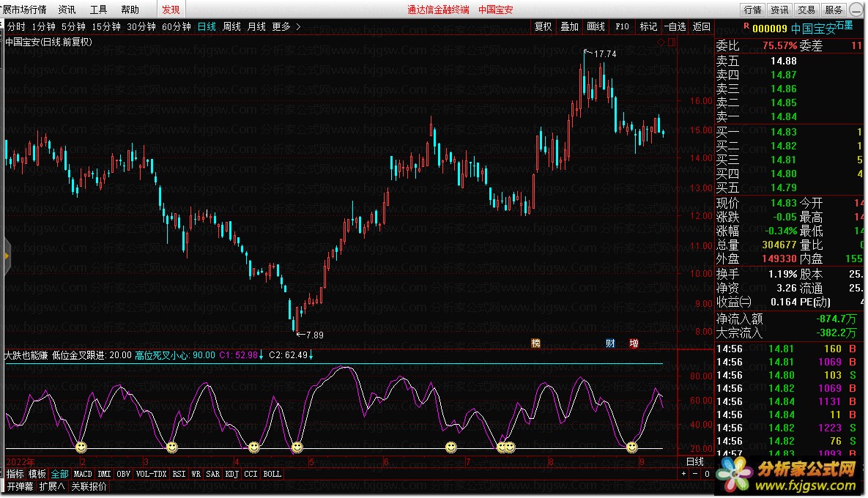Click the 买一 price 14.83
This screenshot has width=868, height=498.
click(783, 132)
